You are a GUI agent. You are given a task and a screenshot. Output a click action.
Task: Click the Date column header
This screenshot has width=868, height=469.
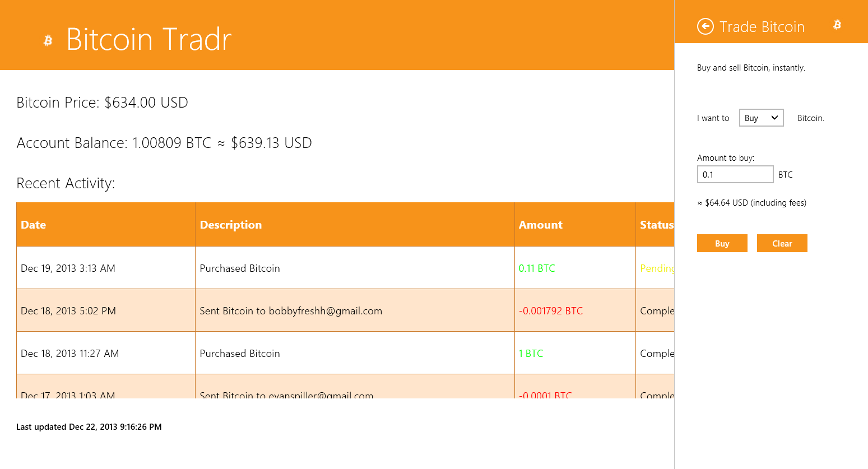[34, 225]
